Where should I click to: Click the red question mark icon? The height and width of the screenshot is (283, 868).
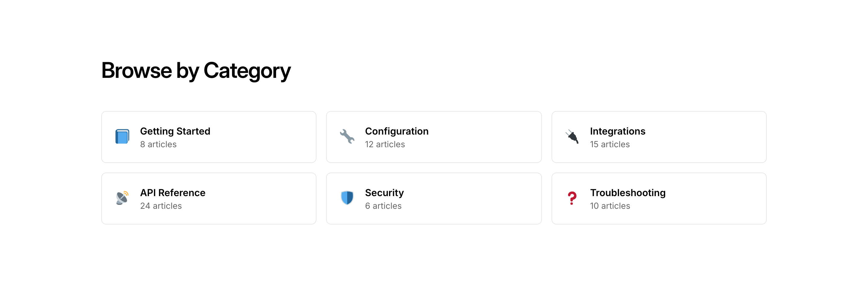[x=572, y=198]
